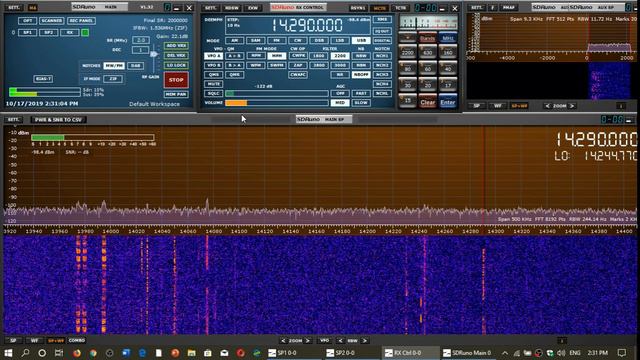The width and height of the screenshot is (640, 360).
Task: Open the notification center icon
Action: 622,353
